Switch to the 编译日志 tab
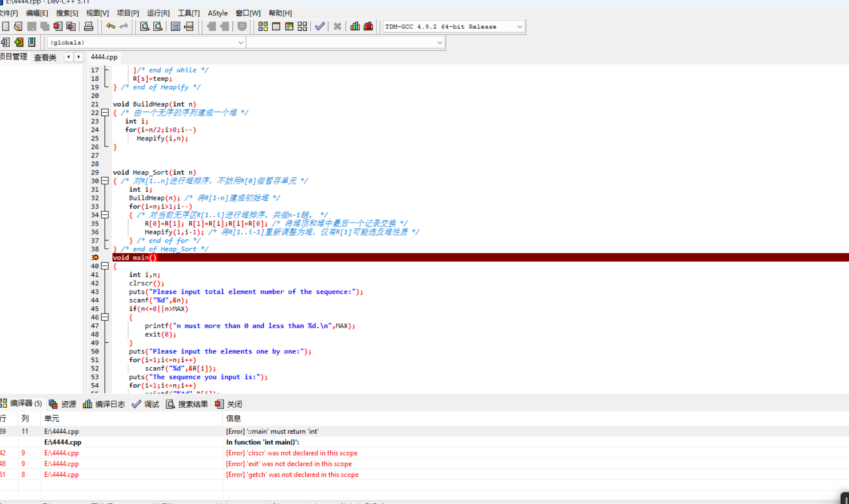 (105, 404)
